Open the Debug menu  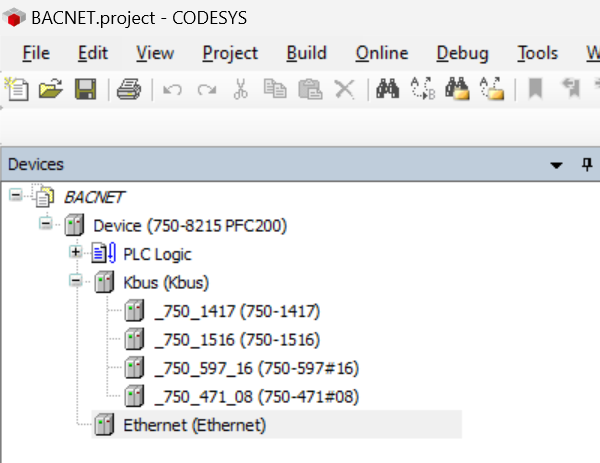(x=462, y=53)
